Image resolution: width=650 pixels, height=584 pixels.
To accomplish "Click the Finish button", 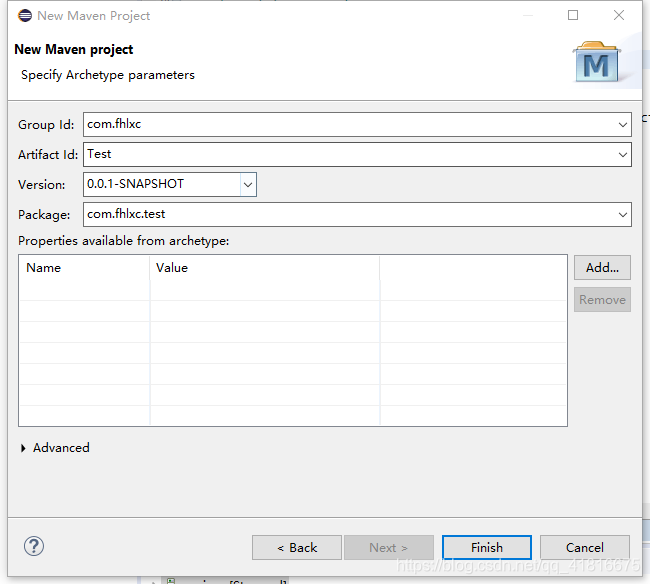I will coord(487,548).
